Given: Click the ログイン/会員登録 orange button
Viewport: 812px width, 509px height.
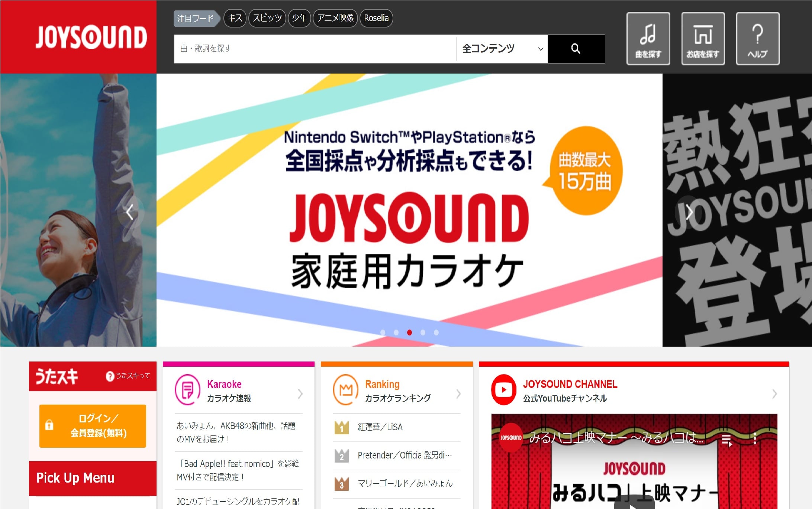Looking at the screenshot, I should [x=93, y=426].
